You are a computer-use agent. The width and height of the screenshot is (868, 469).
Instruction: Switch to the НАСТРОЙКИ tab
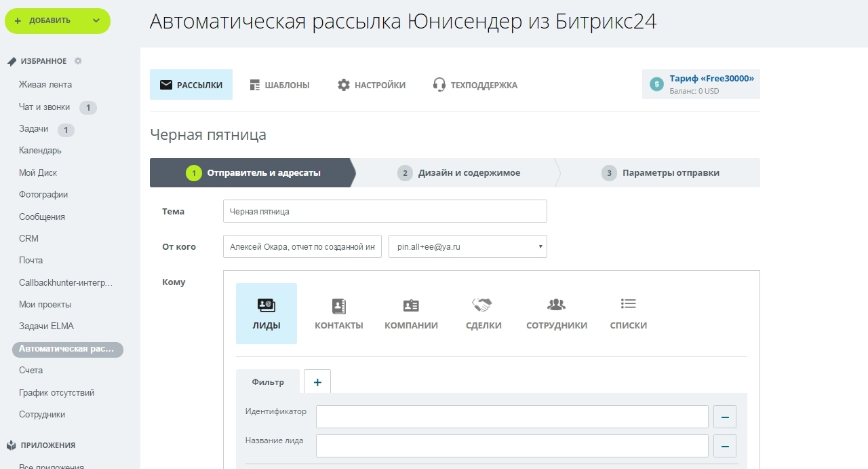tap(372, 85)
